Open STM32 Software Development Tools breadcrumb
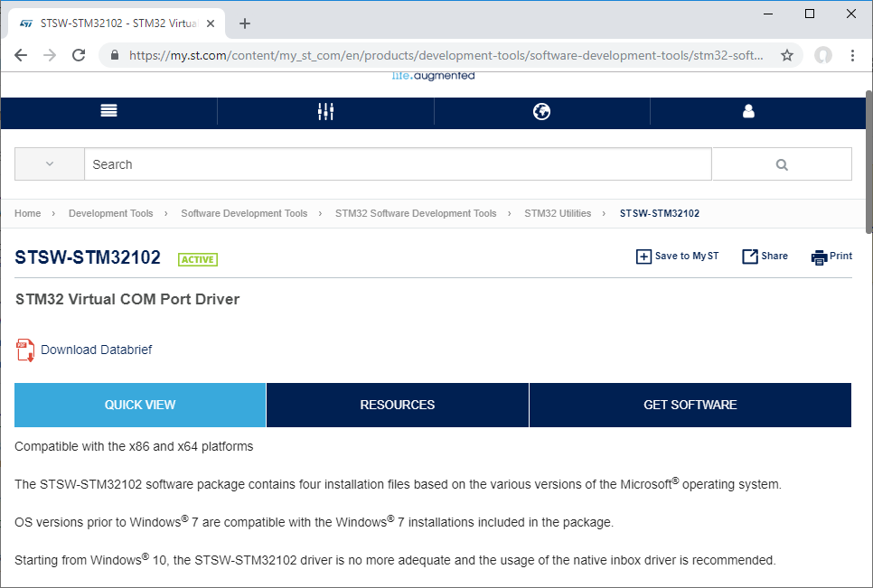873x588 pixels. click(416, 213)
